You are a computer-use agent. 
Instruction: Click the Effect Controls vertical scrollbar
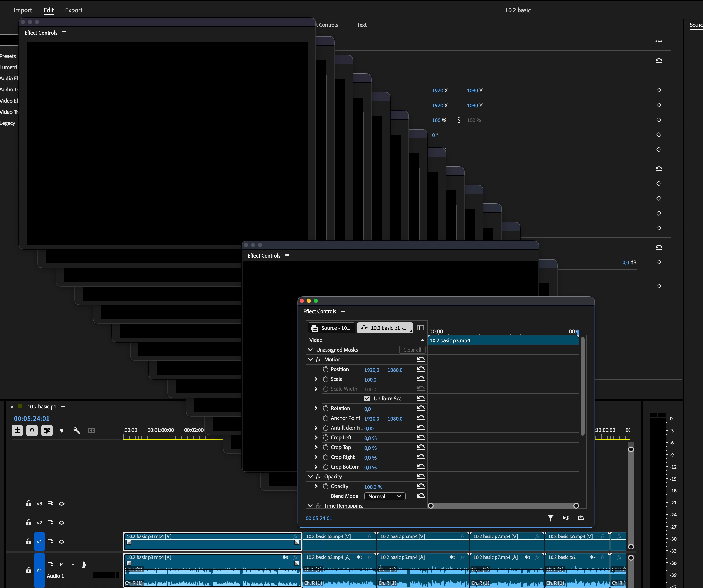pos(582,386)
